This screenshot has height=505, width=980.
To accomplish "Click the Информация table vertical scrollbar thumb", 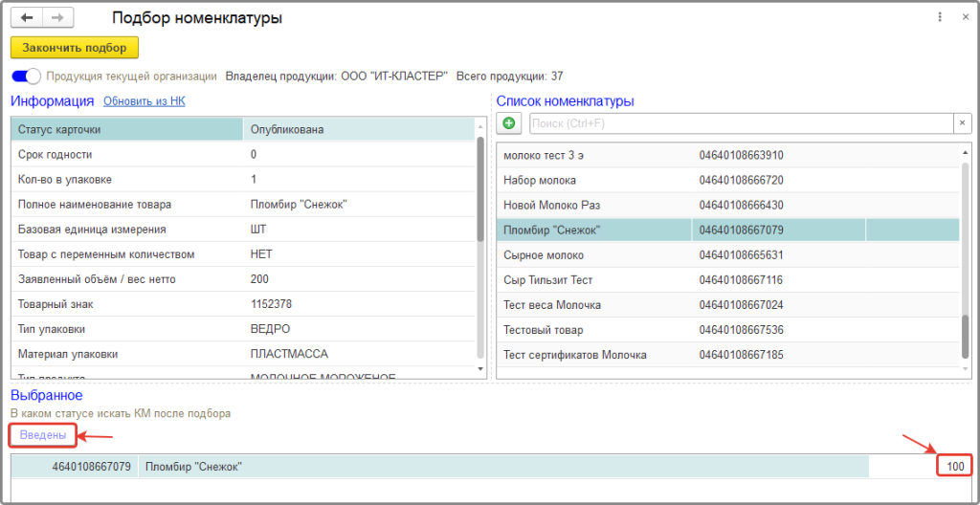I will tap(480, 190).
